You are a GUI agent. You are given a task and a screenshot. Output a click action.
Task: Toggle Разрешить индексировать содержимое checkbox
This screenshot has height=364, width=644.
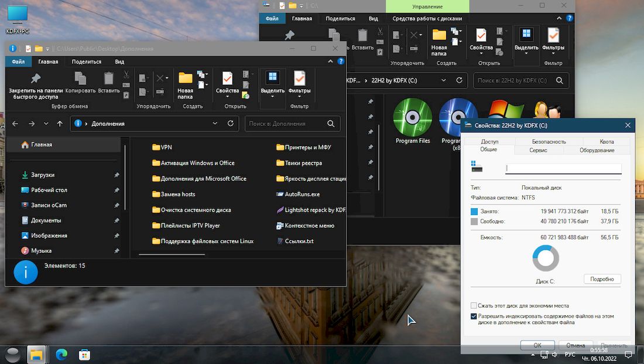tap(474, 317)
